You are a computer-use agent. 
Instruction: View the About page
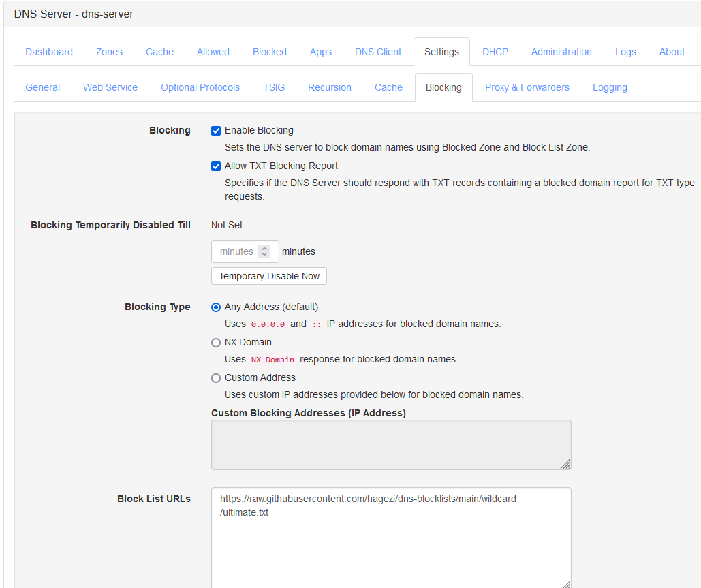[x=672, y=52]
